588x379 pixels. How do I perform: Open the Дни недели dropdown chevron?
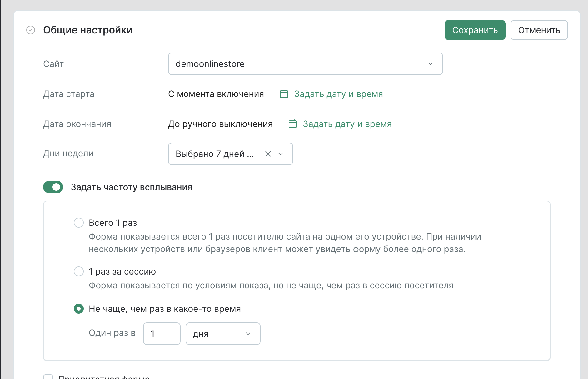tap(281, 154)
